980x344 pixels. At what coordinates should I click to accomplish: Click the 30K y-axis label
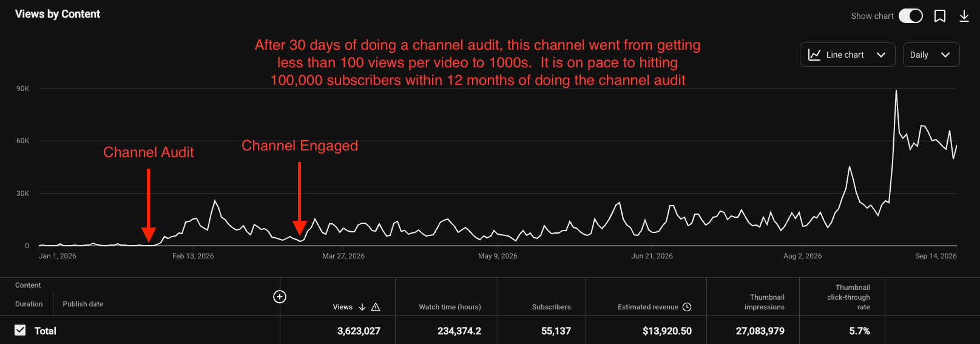[x=23, y=194]
